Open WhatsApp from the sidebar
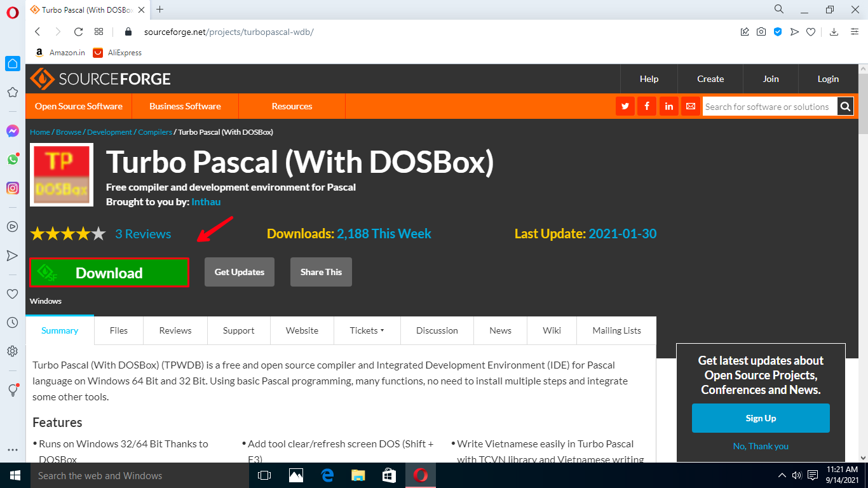The image size is (868, 488). 13,159
